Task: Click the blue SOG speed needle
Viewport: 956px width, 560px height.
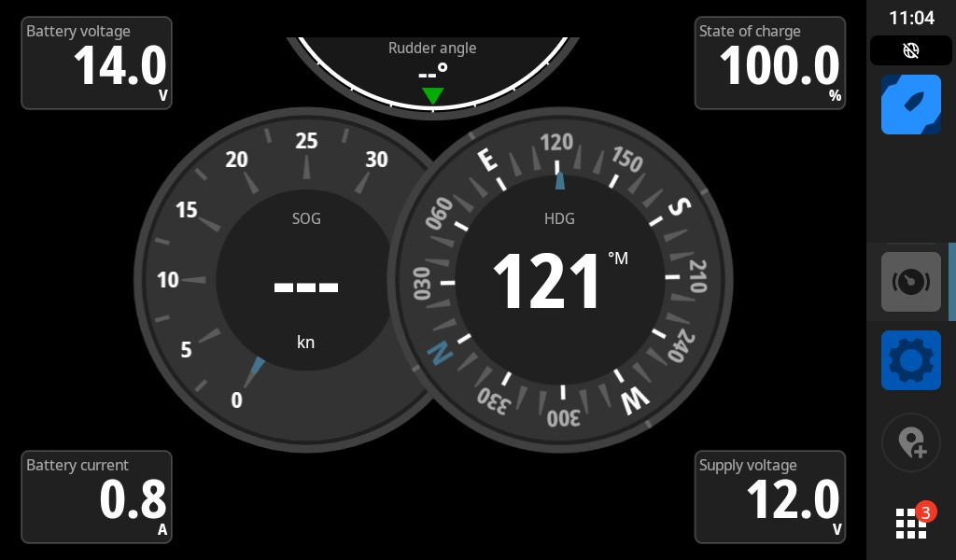Action: click(x=255, y=371)
